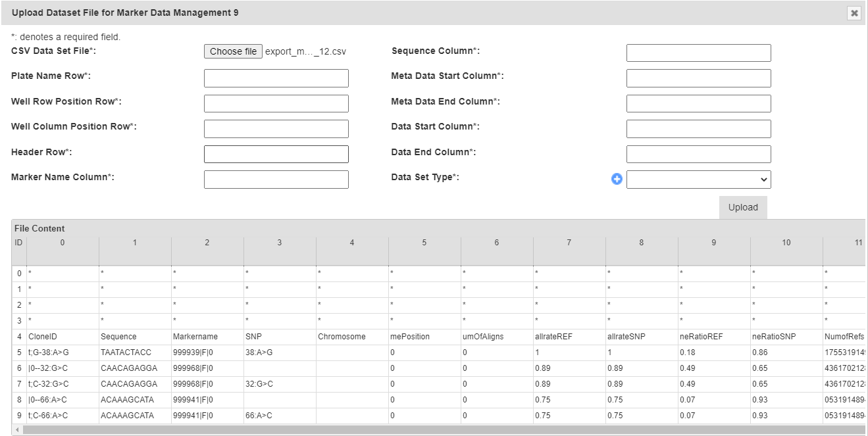Select the Well Column Position Row input

(x=276, y=129)
